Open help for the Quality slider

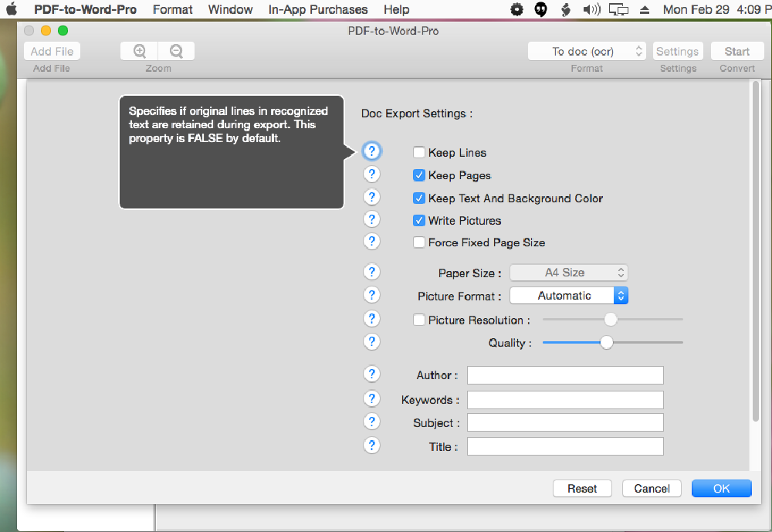pyautogui.click(x=372, y=341)
